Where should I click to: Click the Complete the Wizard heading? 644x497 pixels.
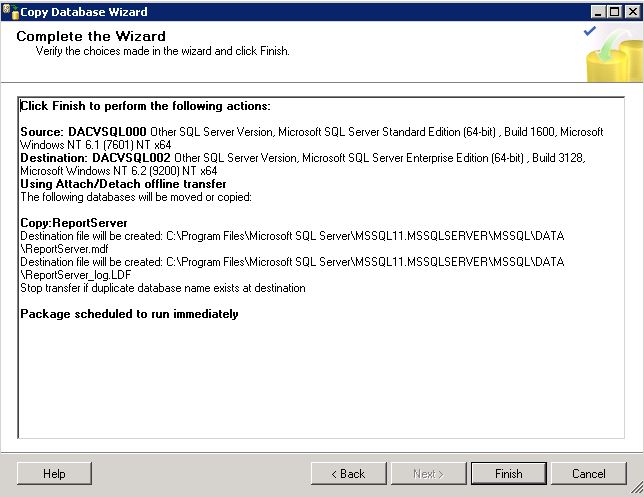pyautogui.click(x=91, y=36)
